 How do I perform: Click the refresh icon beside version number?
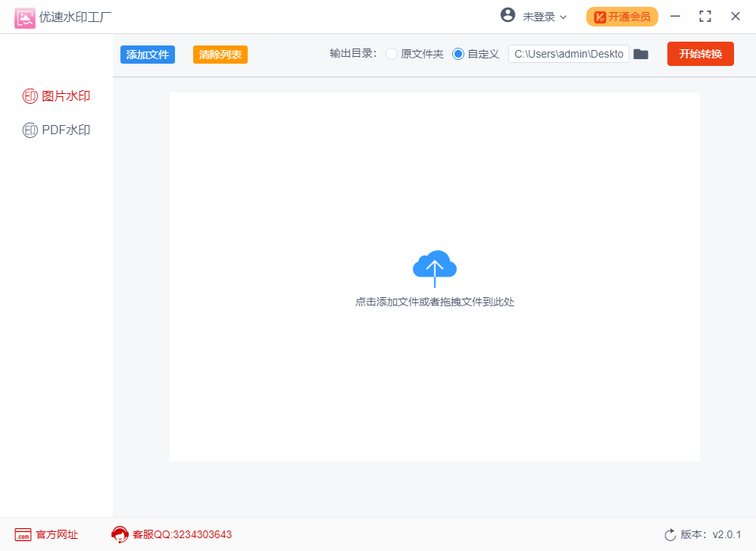pyautogui.click(x=671, y=534)
